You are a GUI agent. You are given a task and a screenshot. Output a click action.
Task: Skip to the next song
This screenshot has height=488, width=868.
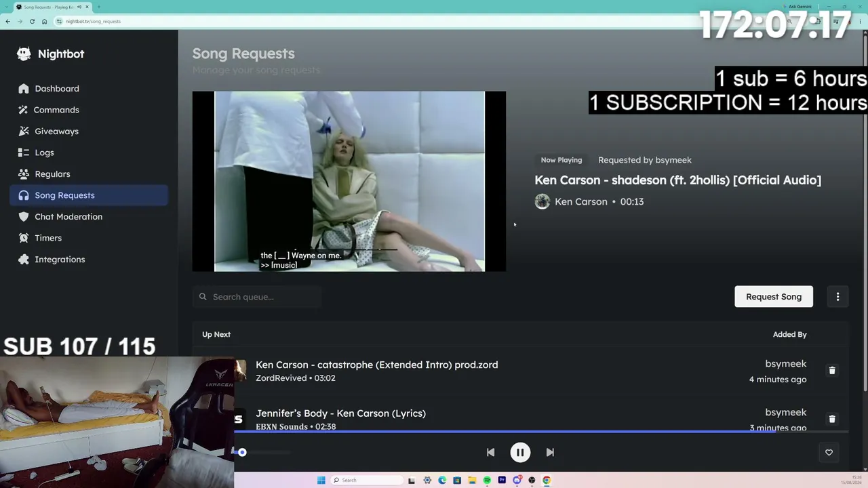[x=550, y=452]
